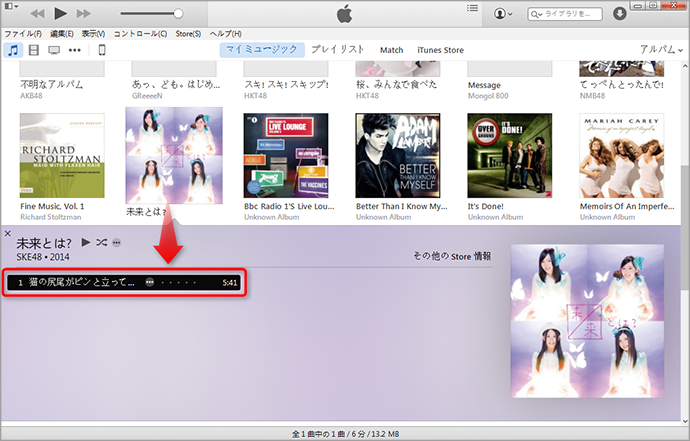Screen dimensions: 690x441
Task: Click the more media types ellipsis icon
Action: [75, 50]
